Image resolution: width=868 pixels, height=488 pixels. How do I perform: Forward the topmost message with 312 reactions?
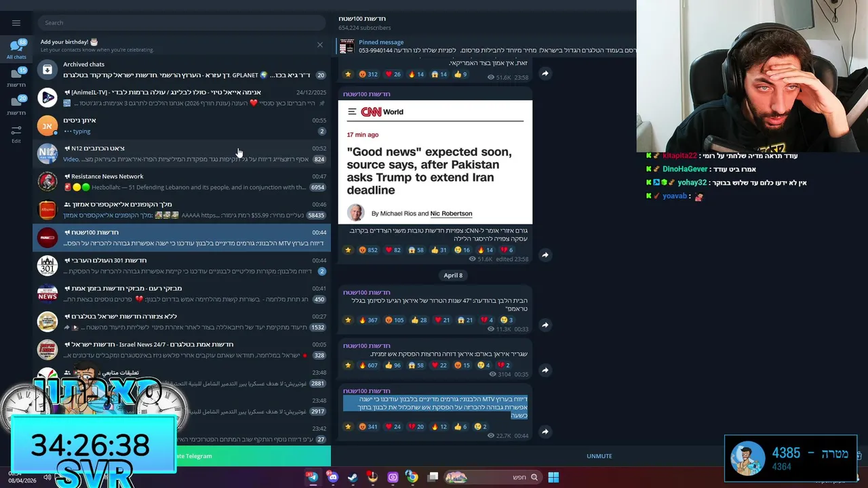tap(545, 73)
